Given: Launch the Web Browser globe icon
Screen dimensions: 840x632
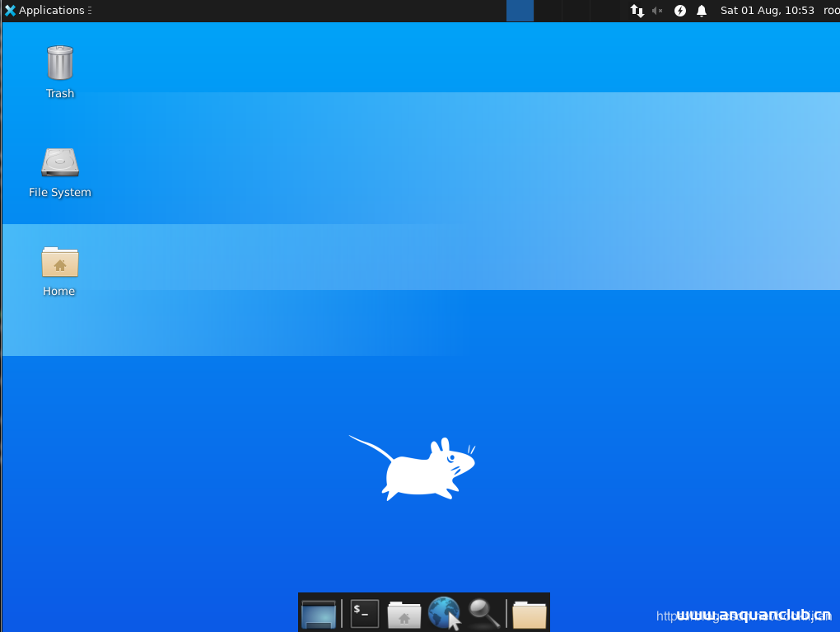Looking at the screenshot, I should [x=444, y=614].
